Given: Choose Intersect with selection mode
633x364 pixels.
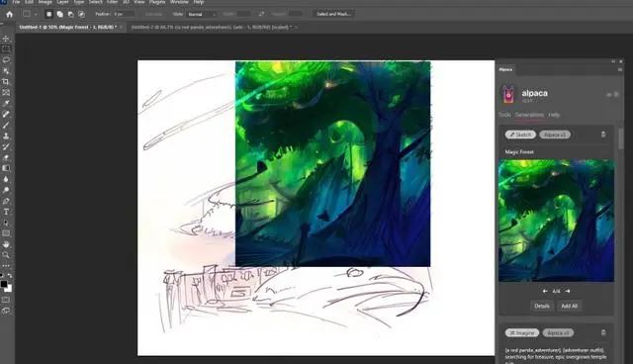Looking at the screenshot, I should 81,14.
